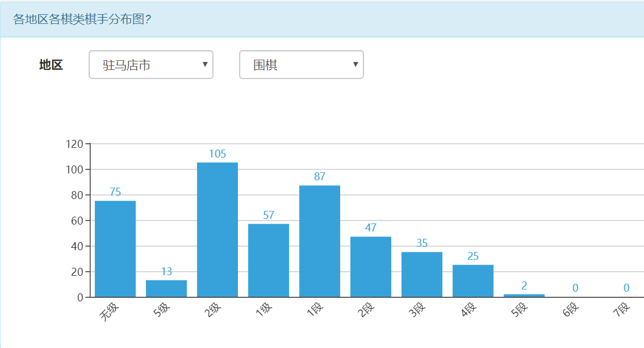Image resolution: width=644 pixels, height=348 pixels.
Task: Select the 4段 bar showing 25
Action: click(473, 281)
